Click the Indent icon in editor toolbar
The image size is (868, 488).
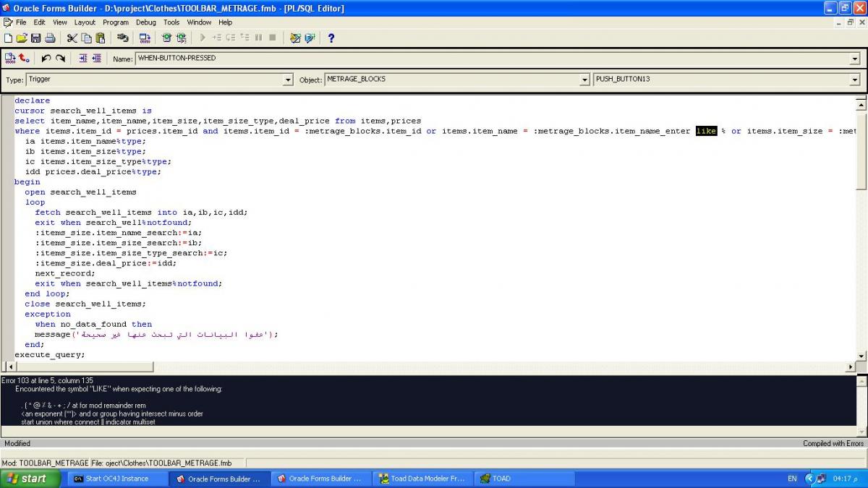[82, 59]
